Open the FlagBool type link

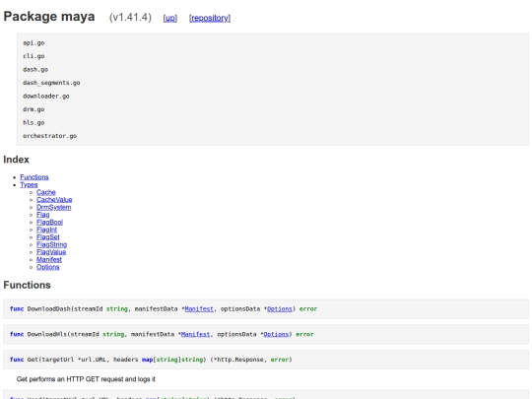tap(49, 222)
